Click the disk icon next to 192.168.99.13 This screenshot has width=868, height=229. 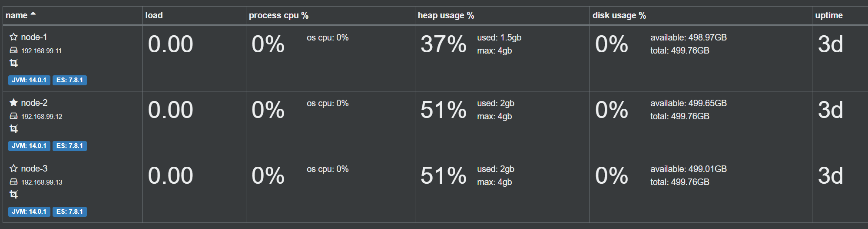(x=13, y=182)
